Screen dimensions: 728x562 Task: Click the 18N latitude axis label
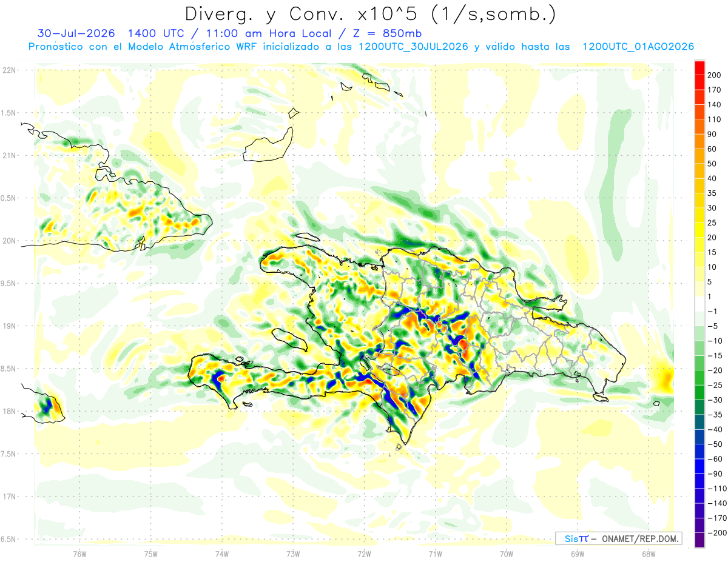coord(10,411)
